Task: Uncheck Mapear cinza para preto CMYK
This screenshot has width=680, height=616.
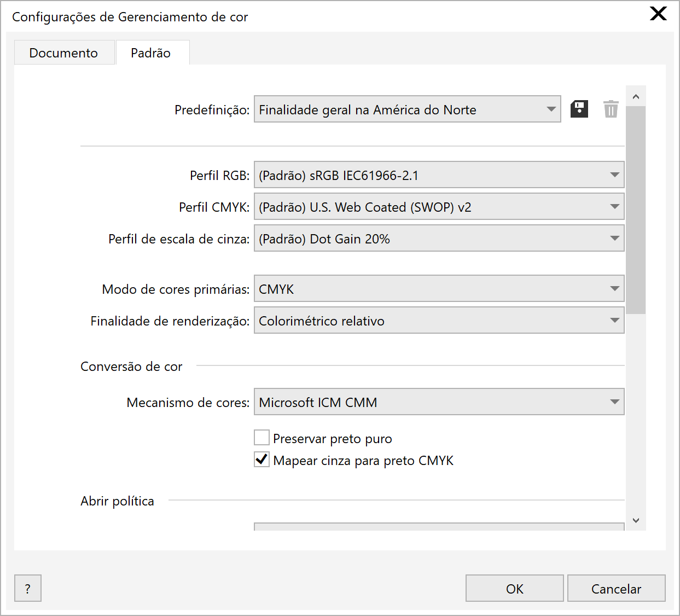Action: [x=262, y=460]
